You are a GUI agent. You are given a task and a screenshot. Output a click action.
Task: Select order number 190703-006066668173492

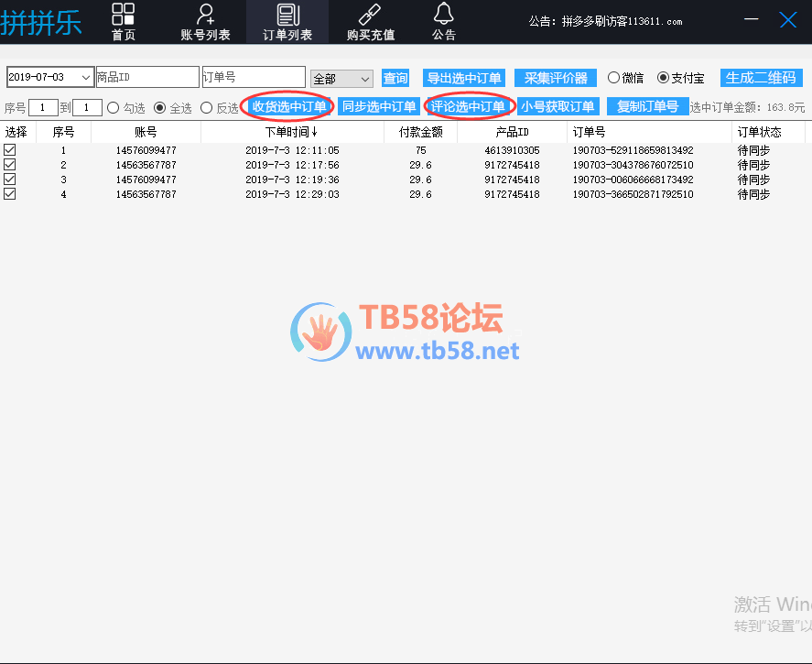(633, 180)
